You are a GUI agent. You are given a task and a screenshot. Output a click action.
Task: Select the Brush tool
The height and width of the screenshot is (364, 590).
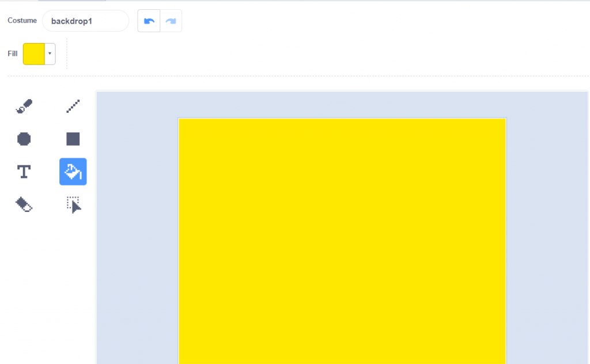[24, 106]
